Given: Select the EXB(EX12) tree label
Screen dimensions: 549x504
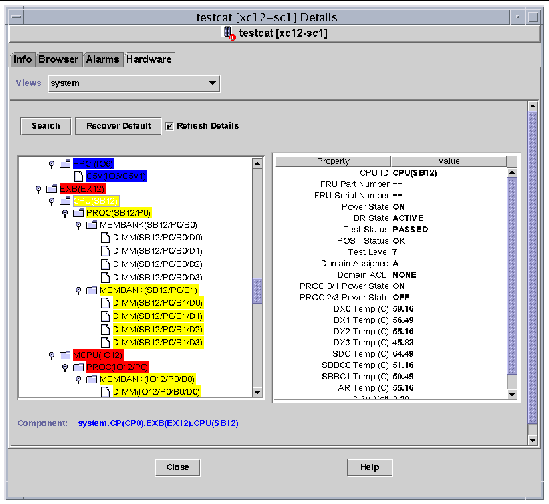Looking at the screenshot, I should point(83,189).
